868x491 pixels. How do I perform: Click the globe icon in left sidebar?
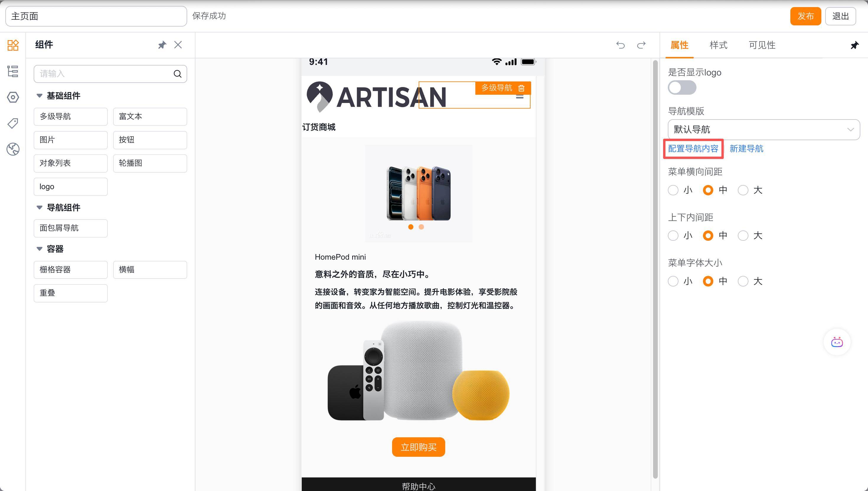click(x=13, y=149)
